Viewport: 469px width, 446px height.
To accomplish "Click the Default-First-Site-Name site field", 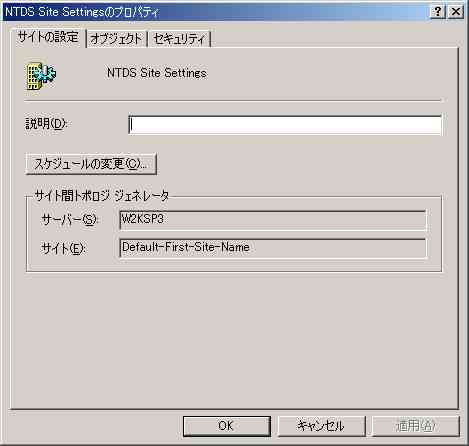I will (273, 248).
